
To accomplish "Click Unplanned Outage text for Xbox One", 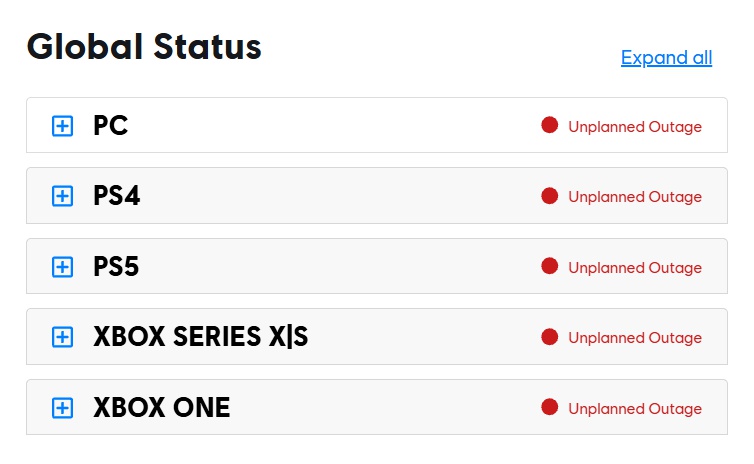I will (635, 409).
